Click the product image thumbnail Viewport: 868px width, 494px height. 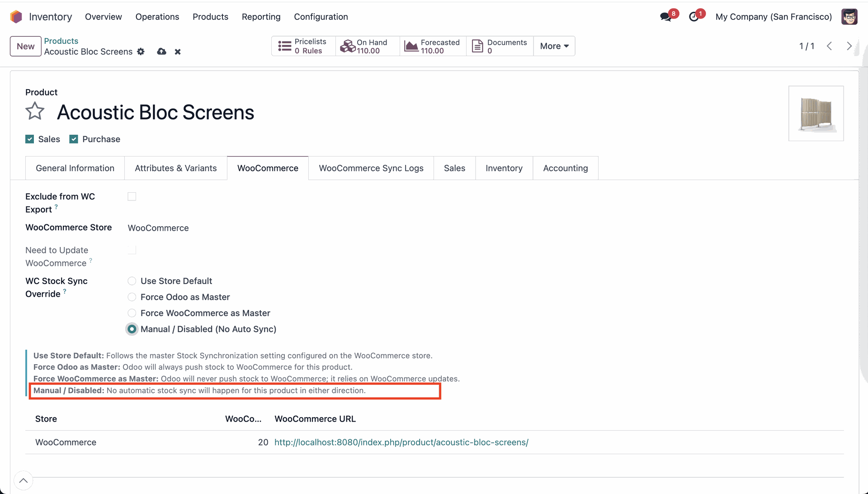[816, 114]
